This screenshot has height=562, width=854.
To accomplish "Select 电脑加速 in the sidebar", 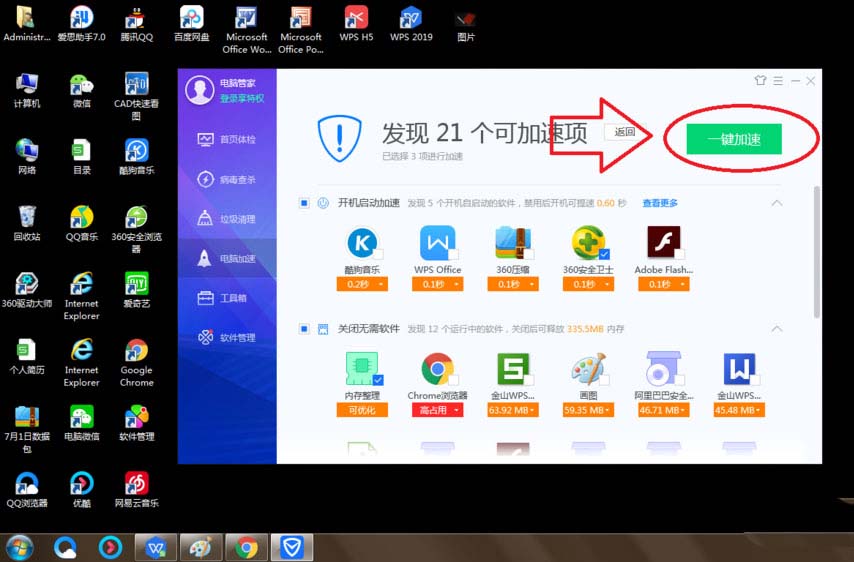I will 226,259.
